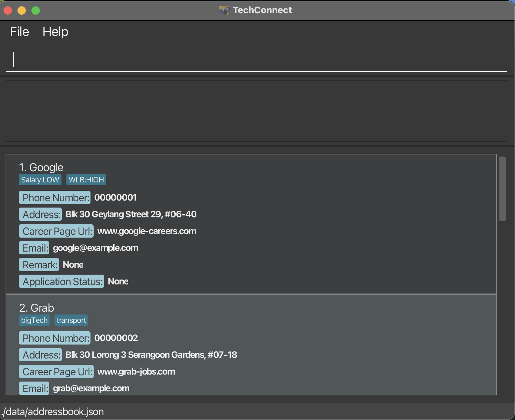Click the bigTech tag on Grab
The image size is (515, 420).
(x=34, y=320)
